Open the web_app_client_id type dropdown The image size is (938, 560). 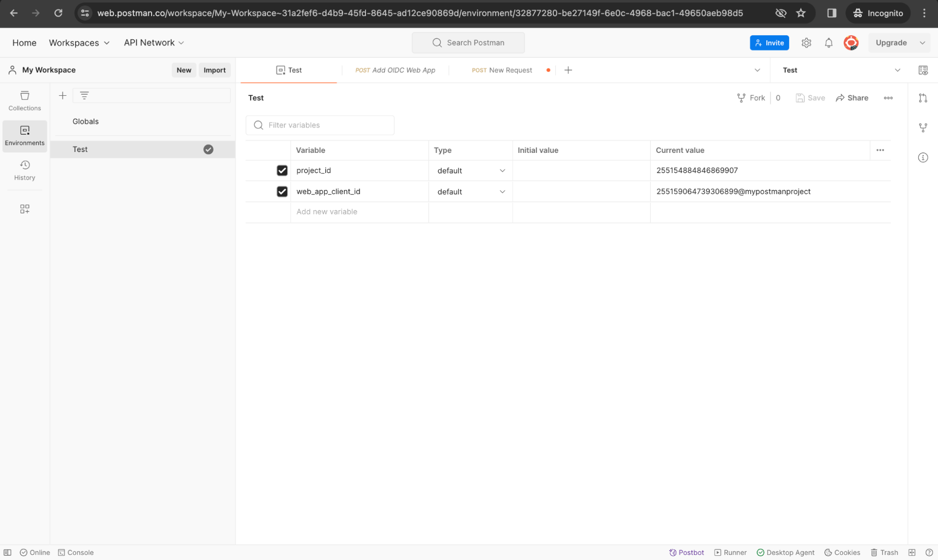pyautogui.click(x=470, y=191)
